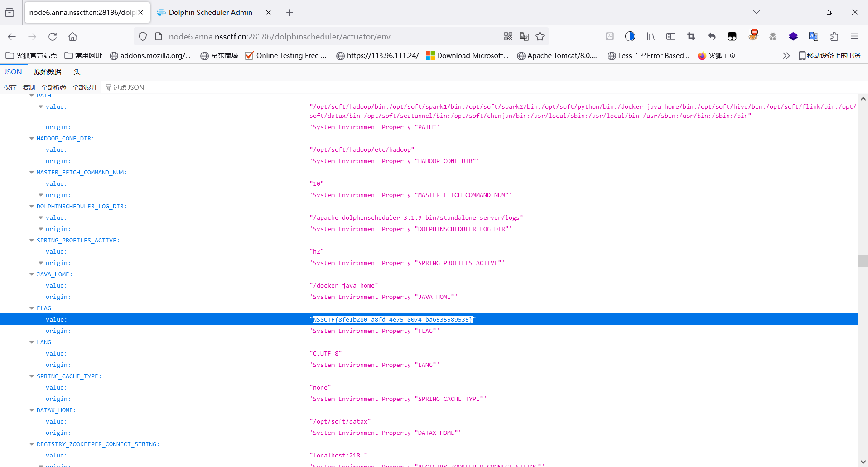This screenshot has width=868, height=467.
Task: Collapse the SPRING_CACHE_TYPE node
Action: (x=32, y=376)
